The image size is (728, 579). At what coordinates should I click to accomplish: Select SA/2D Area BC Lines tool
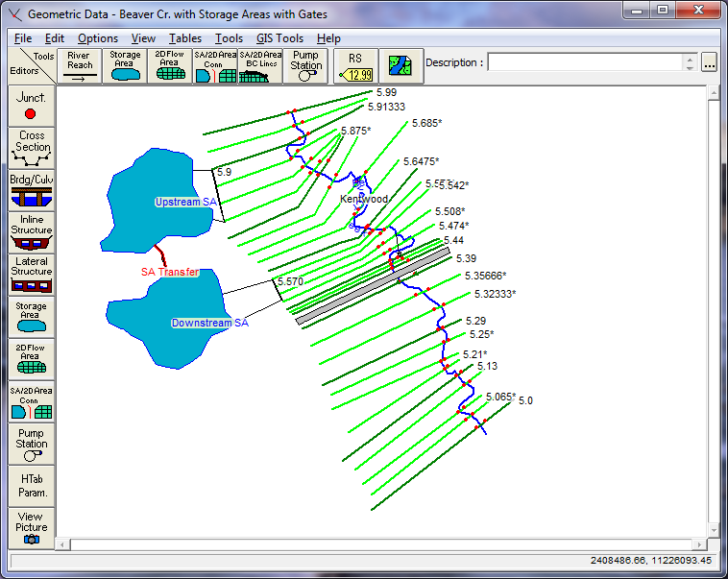click(x=260, y=66)
